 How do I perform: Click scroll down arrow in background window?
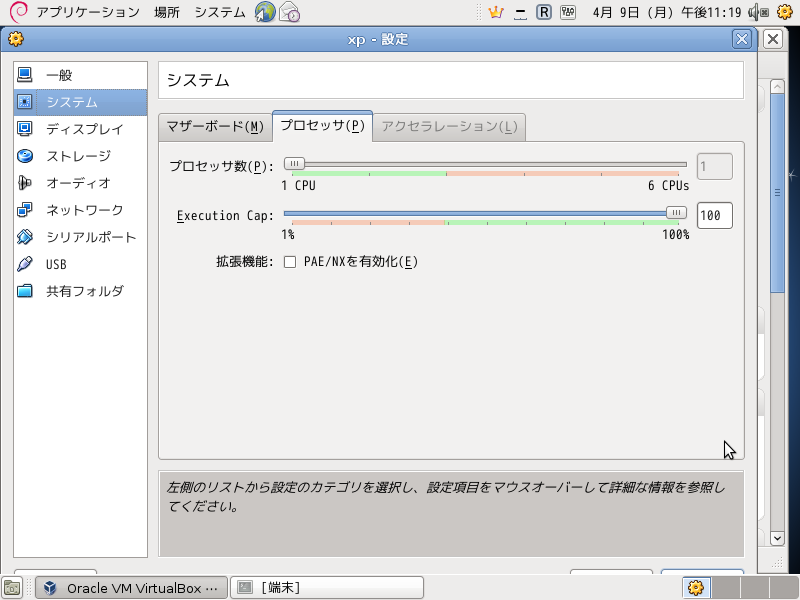click(777, 538)
